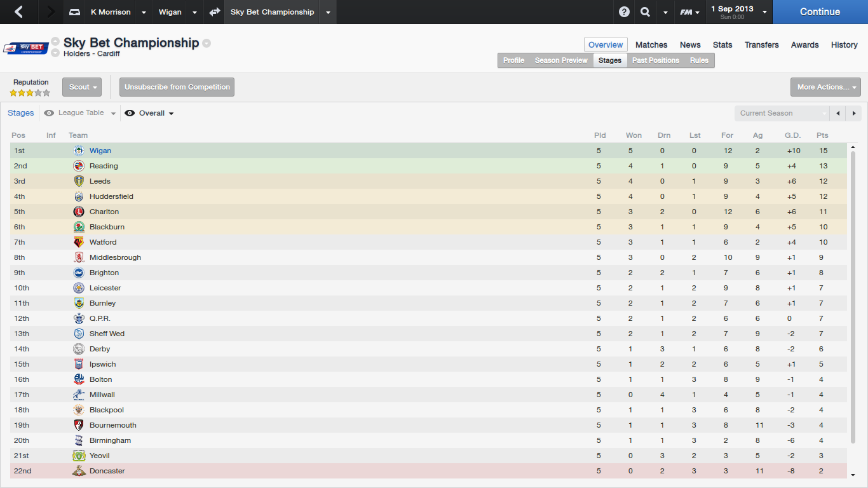The height and width of the screenshot is (488, 868).
Task: Click Unsubscribe from Competition button
Action: (177, 87)
